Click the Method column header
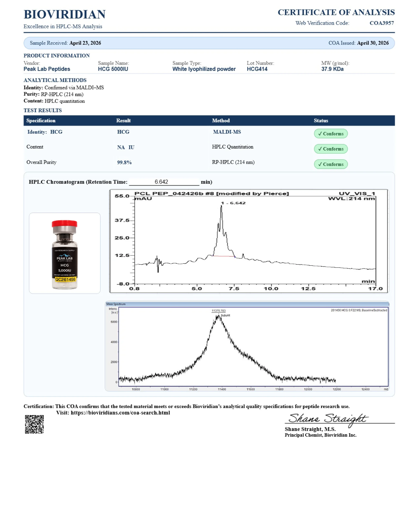Screen dimensions: 411x532 point(221,121)
